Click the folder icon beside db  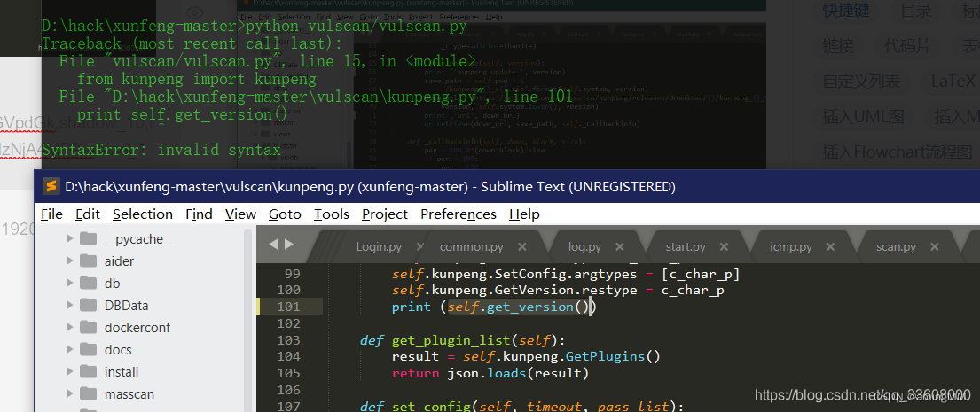pos(88,284)
